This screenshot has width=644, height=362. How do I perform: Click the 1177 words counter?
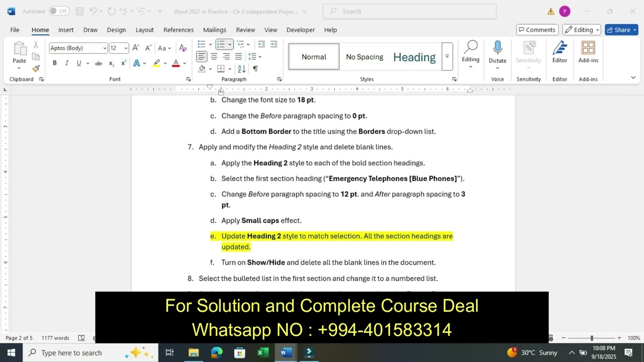click(x=55, y=338)
